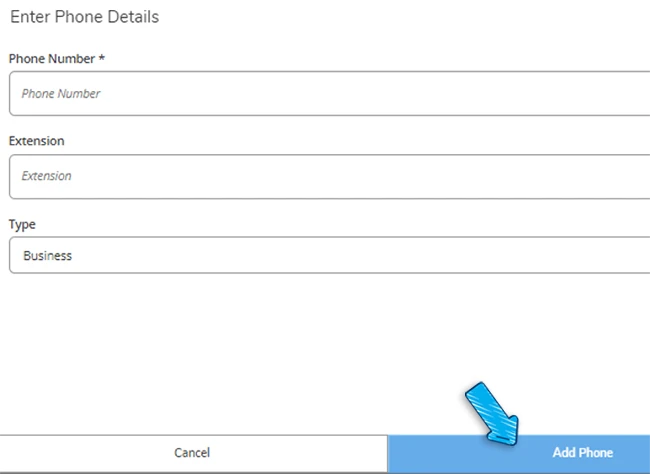Select the Enter Phone Details heading
This screenshot has width=650, height=474.
[84, 17]
